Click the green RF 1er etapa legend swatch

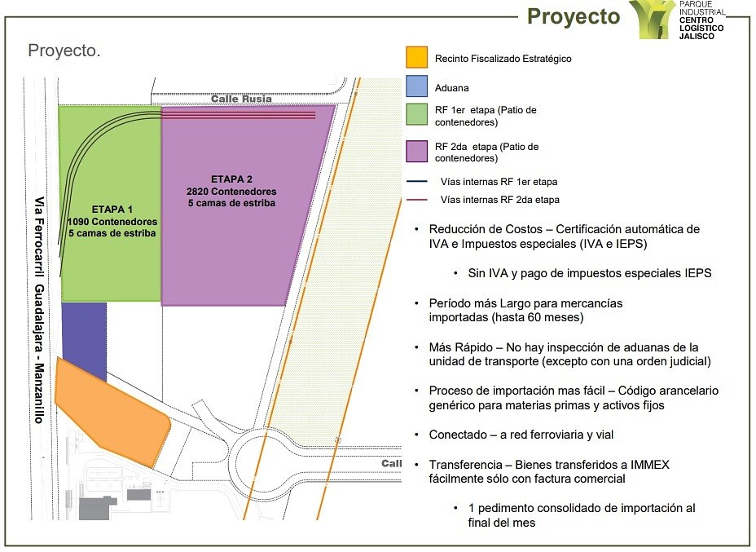coord(416,115)
